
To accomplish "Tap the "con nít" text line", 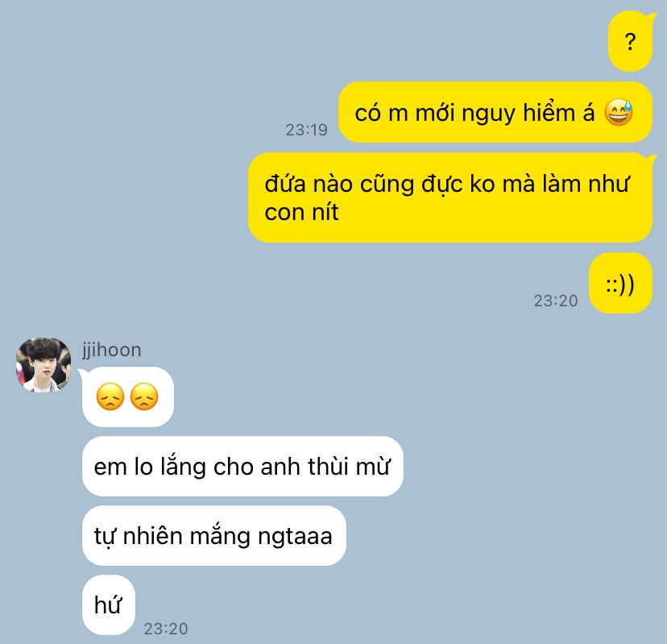I will pyautogui.click(x=301, y=212).
